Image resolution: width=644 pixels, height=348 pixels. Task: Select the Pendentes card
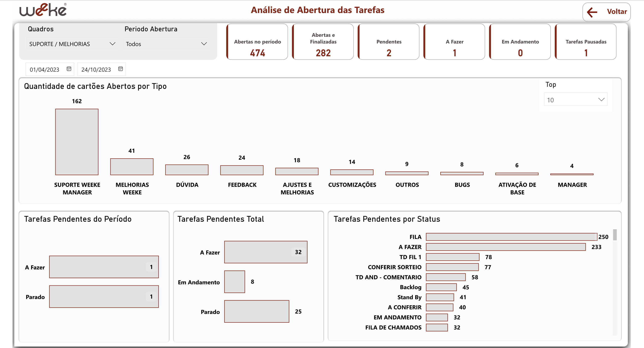(389, 42)
